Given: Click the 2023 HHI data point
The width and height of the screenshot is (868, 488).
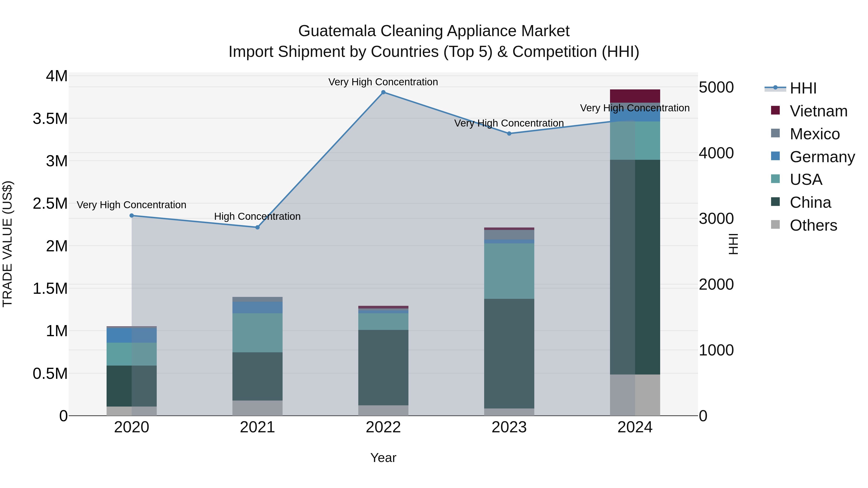Looking at the screenshot, I should point(509,134).
